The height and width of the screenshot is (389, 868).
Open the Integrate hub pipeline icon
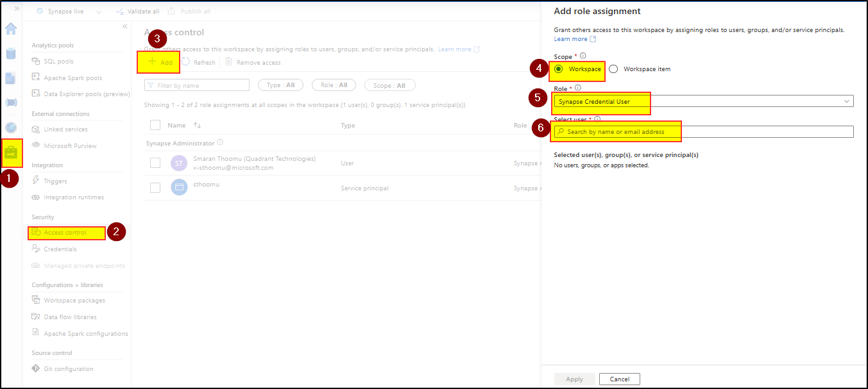coord(11,103)
